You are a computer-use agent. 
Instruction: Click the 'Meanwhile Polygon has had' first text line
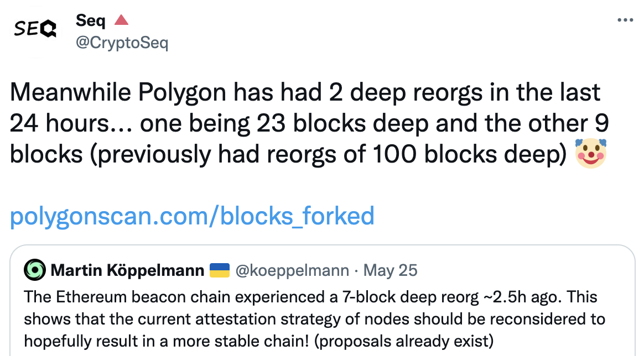click(304, 92)
